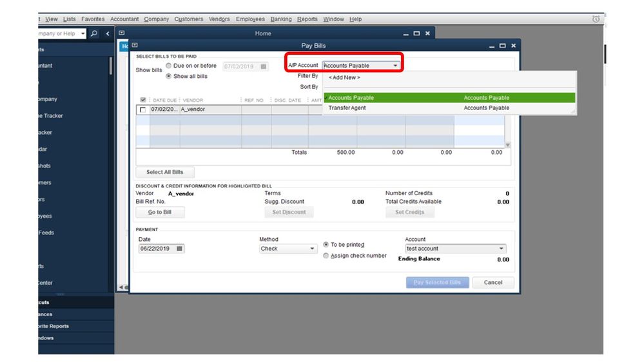Open the Banking menu
The width and height of the screenshot is (644, 362).
281,19
